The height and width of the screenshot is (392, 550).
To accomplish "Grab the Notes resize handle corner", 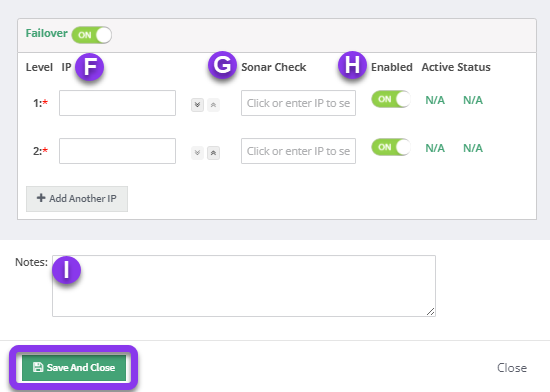I will (x=431, y=312).
